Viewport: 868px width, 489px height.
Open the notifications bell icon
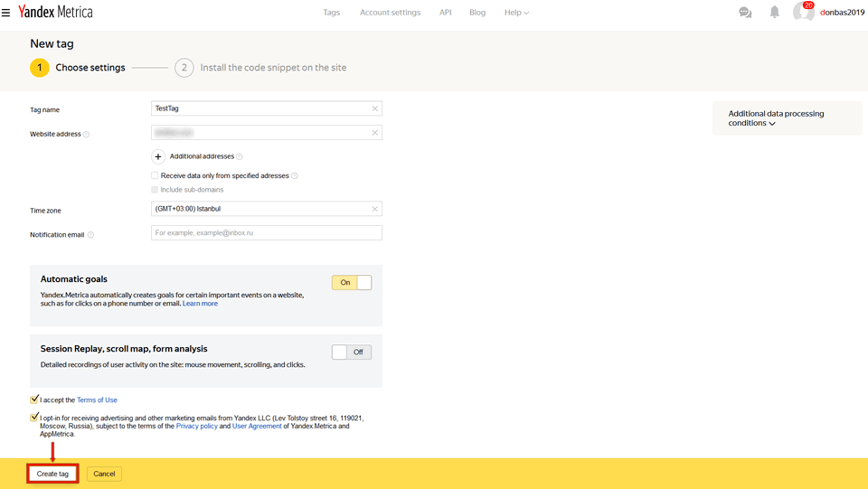pos(775,12)
